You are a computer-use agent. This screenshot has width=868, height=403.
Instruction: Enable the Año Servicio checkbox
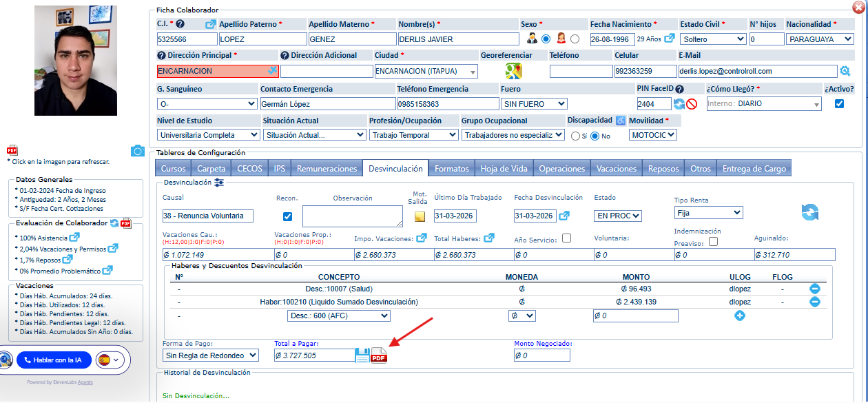tap(566, 238)
